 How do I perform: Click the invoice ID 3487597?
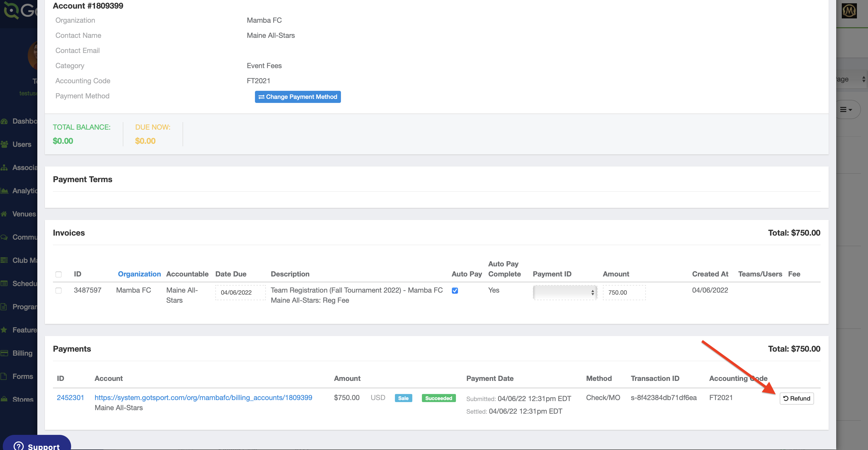point(88,290)
